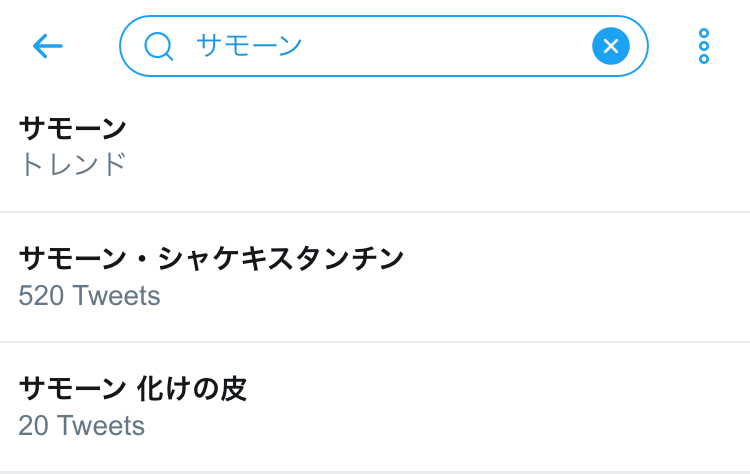Click the bold サモーン heading in first result

tap(73, 128)
